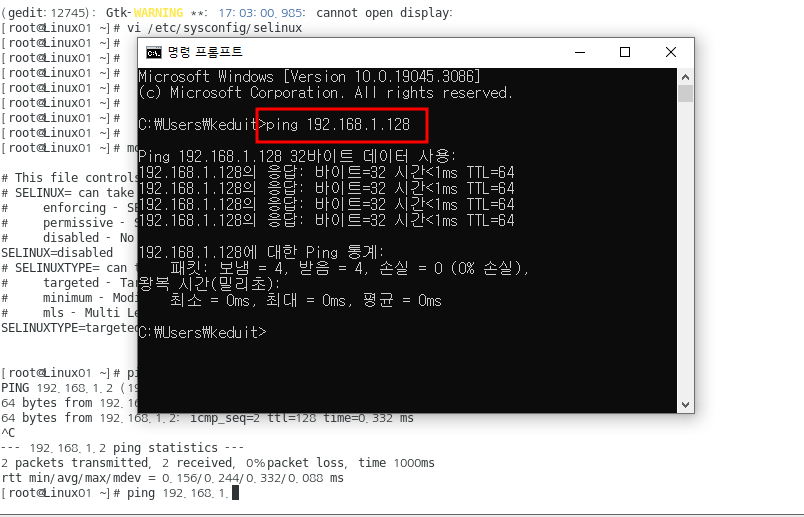804x517 pixels.
Task: Click the scroll up arrow in Command Prompt
Action: pos(686,77)
